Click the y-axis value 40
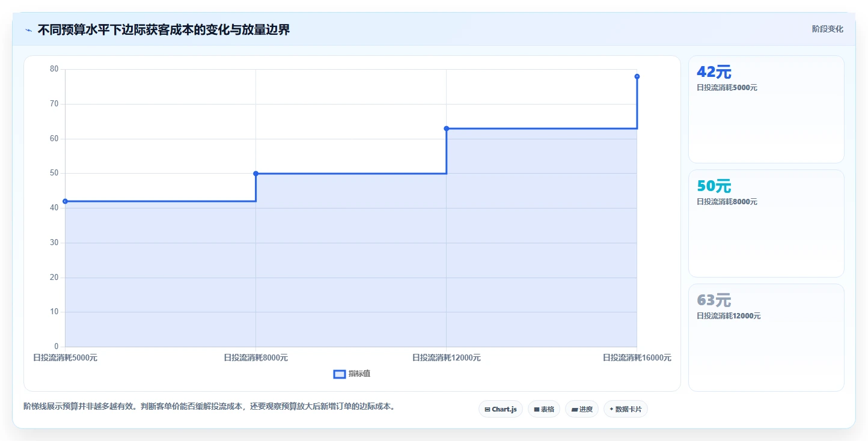868x441 pixels. tap(54, 208)
